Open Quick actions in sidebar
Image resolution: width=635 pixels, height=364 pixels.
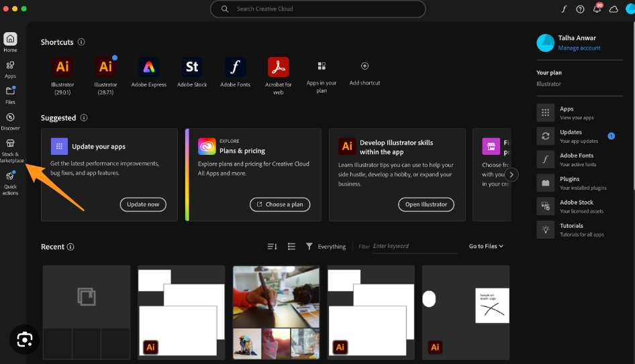(x=10, y=183)
